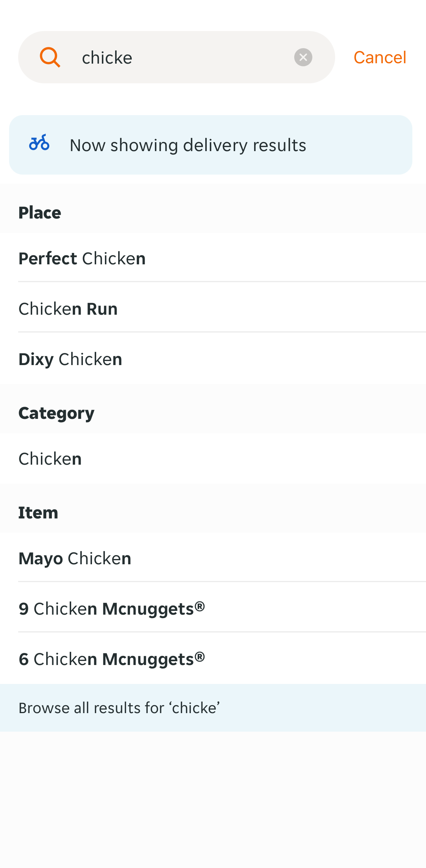Tap the Mayo Chicken item

75,558
